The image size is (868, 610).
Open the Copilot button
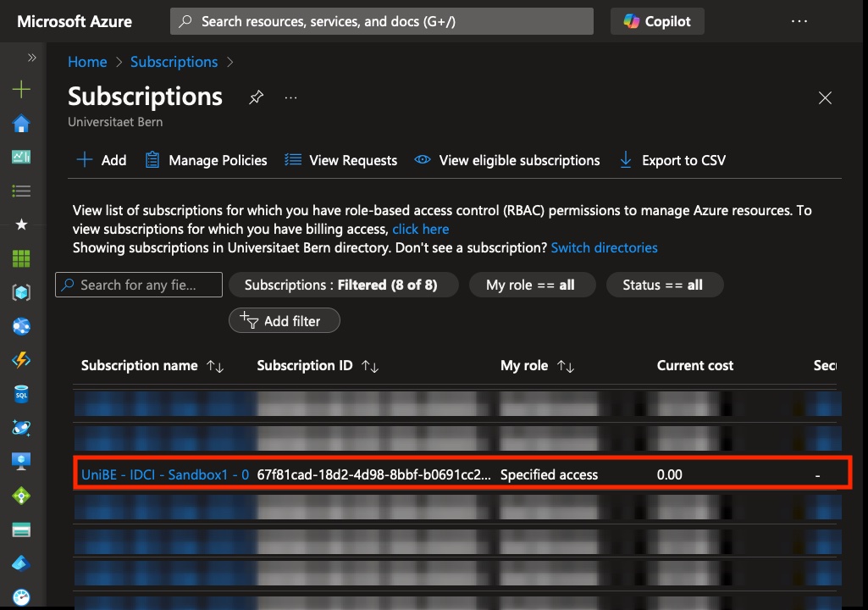pos(657,21)
